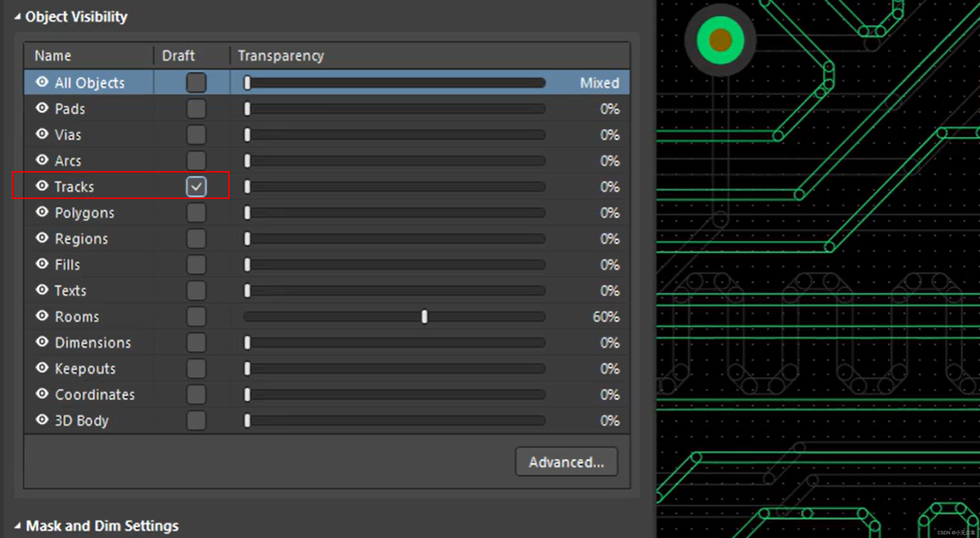Click the green via pad on PCB

tap(720, 40)
